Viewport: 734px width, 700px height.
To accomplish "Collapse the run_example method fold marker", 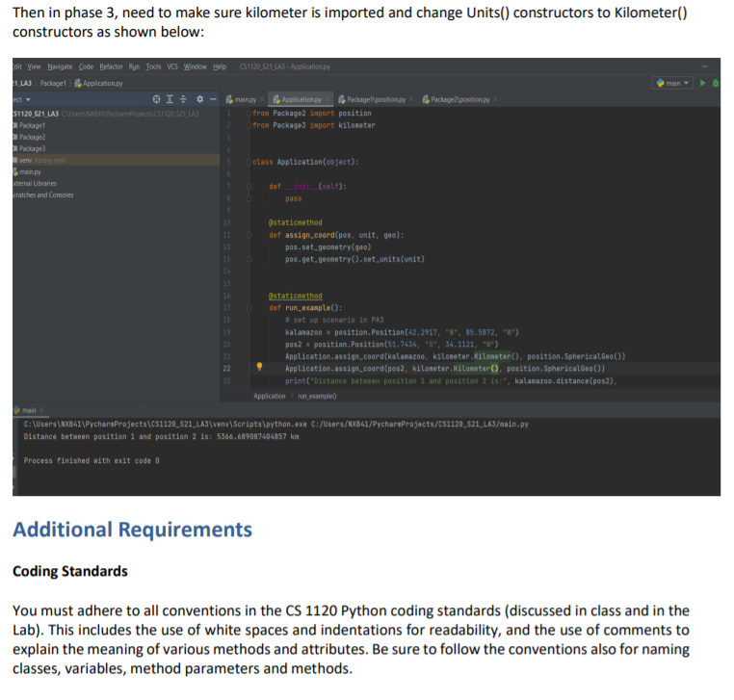I will pyautogui.click(x=249, y=308).
